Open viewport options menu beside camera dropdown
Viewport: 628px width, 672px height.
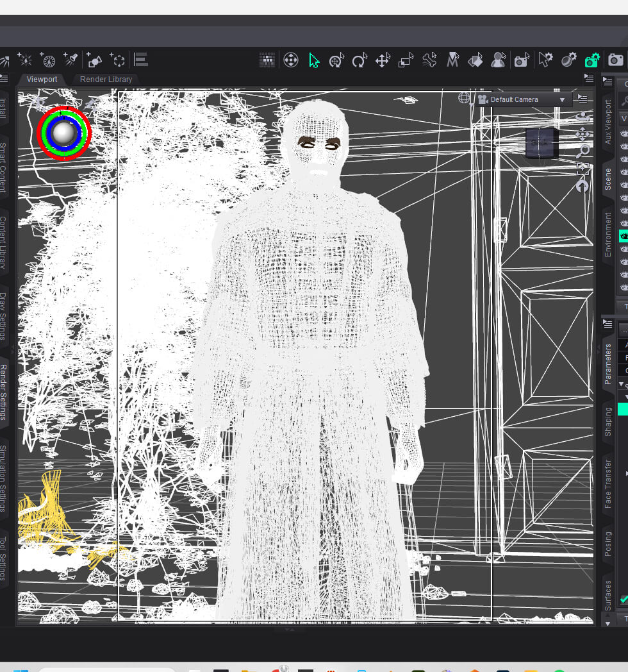pyautogui.click(x=583, y=99)
